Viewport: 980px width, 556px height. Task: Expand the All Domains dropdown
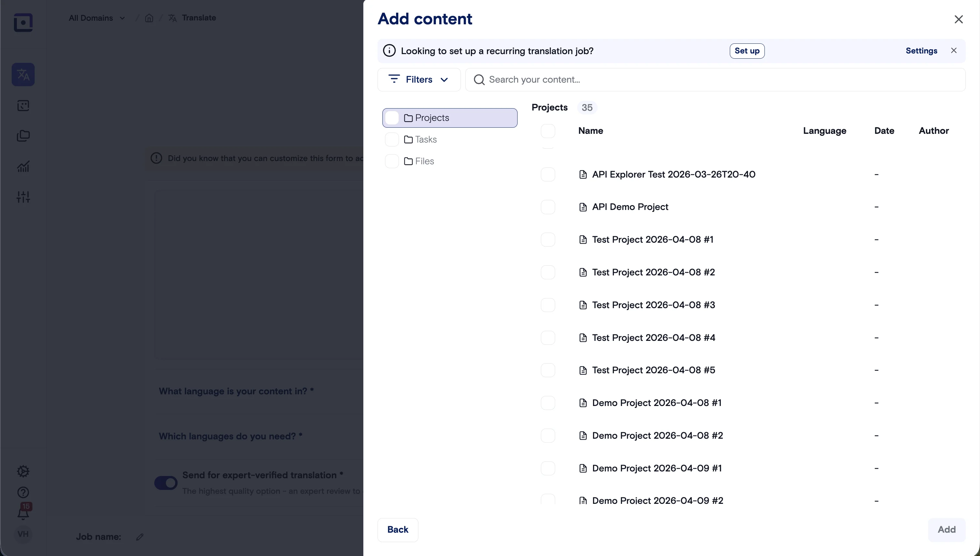pos(97,18)
